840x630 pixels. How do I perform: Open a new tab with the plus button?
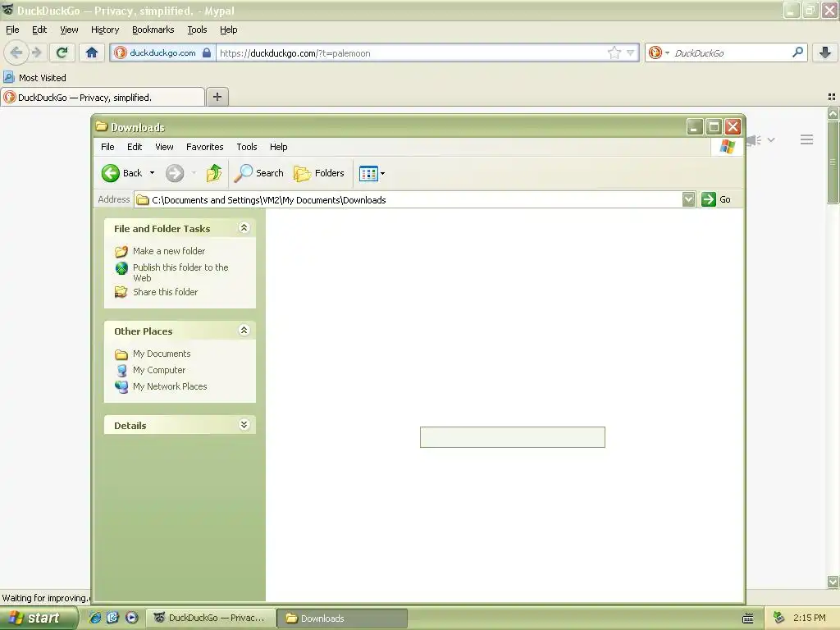(217, 97)
